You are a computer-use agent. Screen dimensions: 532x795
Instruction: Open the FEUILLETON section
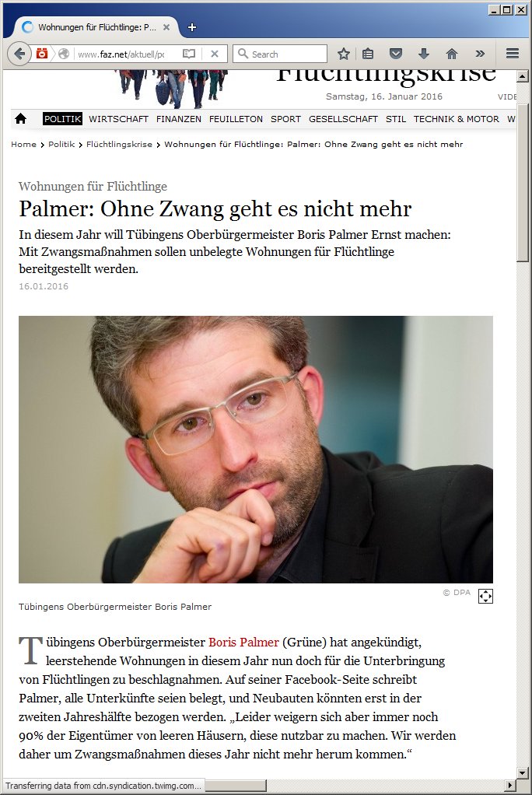click(x=236, y=119)
